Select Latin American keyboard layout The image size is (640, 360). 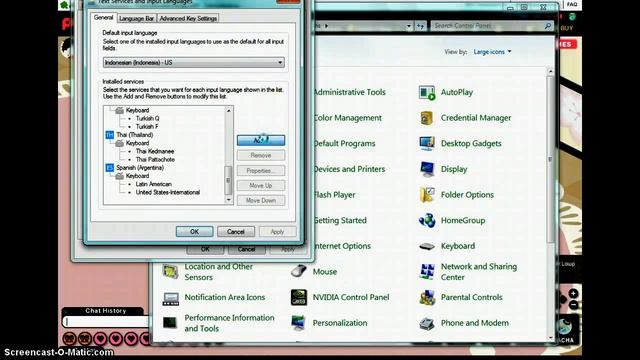click(153, 184)
